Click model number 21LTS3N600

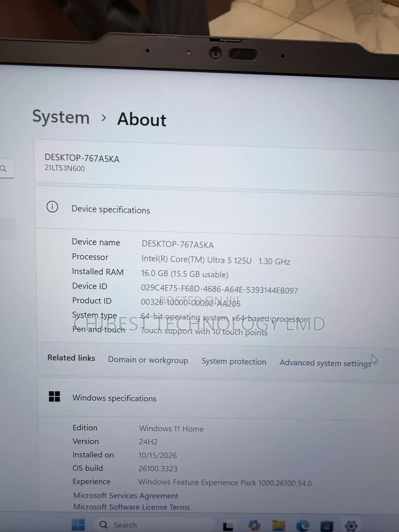click(x=65, y=168)
